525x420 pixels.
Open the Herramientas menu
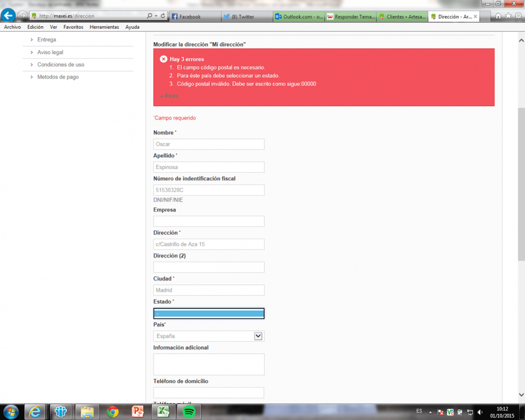(x=104, y=27)
